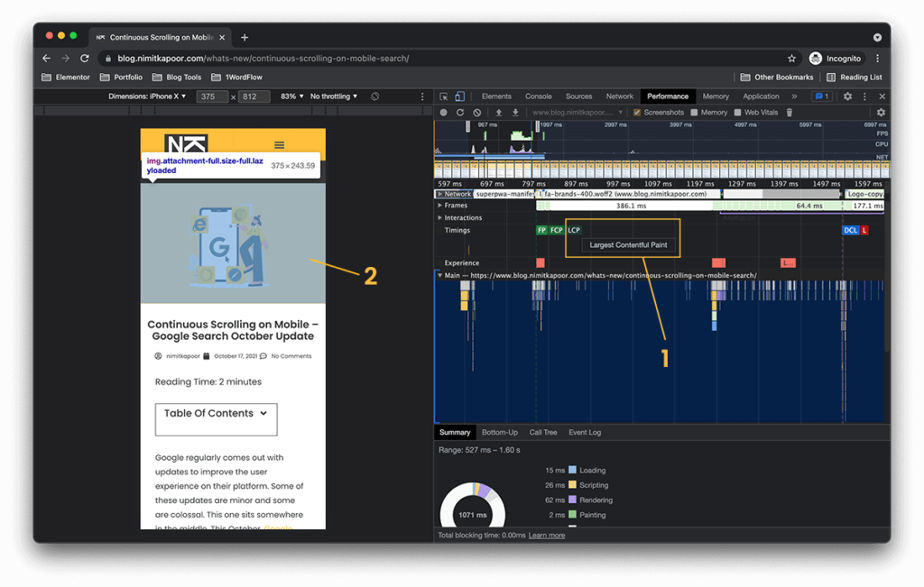The width and height of the screenshot is (924, 587).
Task: Switch to the Network tab
Action: [619, 96]
